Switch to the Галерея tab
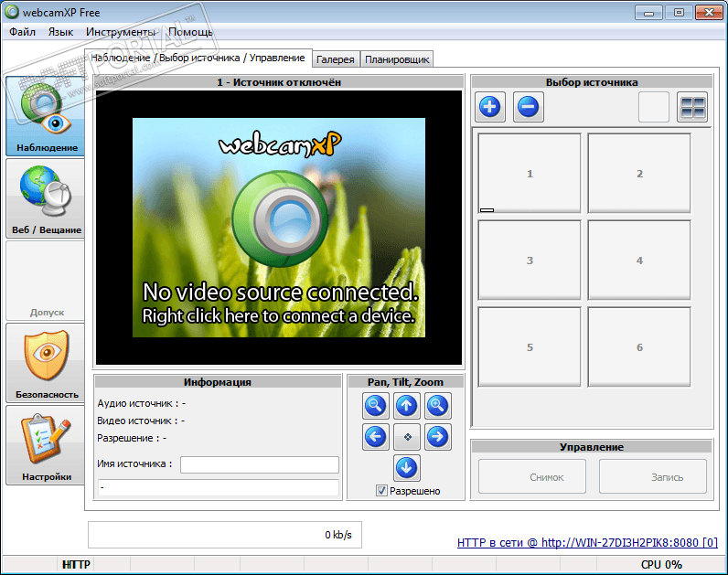This screenshot has height=575, width=728. pos(336,59)
